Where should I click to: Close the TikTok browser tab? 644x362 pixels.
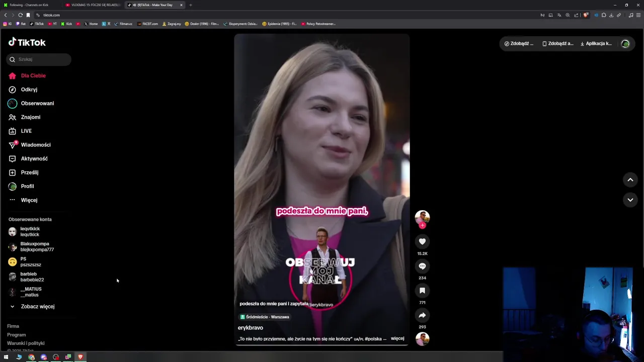click(181, 5)
